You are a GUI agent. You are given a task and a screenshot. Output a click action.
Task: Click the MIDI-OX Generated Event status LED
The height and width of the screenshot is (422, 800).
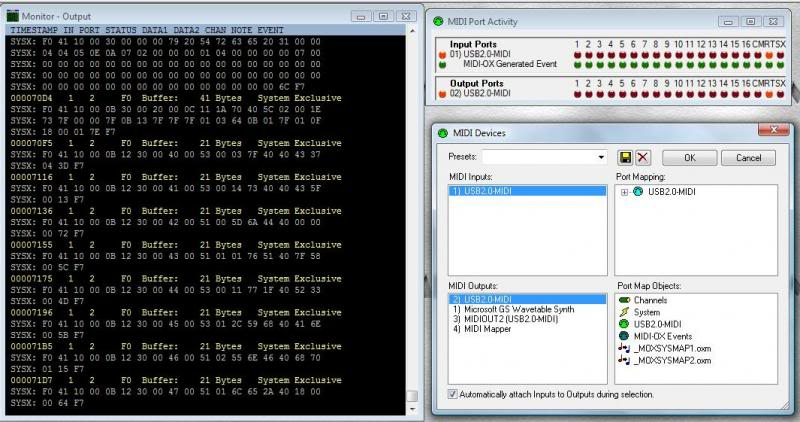click(442, 65)
